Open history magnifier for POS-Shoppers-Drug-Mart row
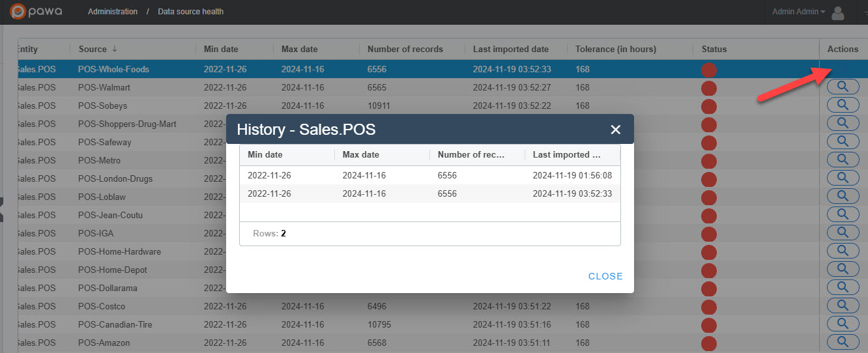The height and width of the screenshot is (353, 868). (x=843, y=123)
